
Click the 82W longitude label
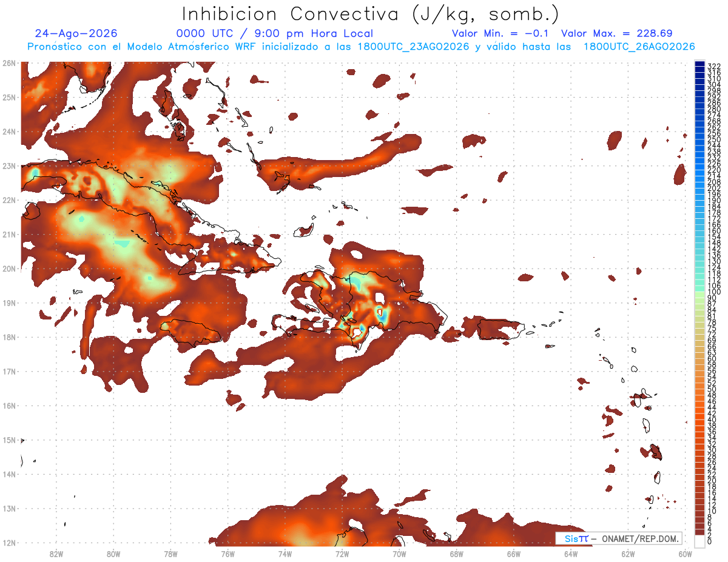[x=56, y=554]
